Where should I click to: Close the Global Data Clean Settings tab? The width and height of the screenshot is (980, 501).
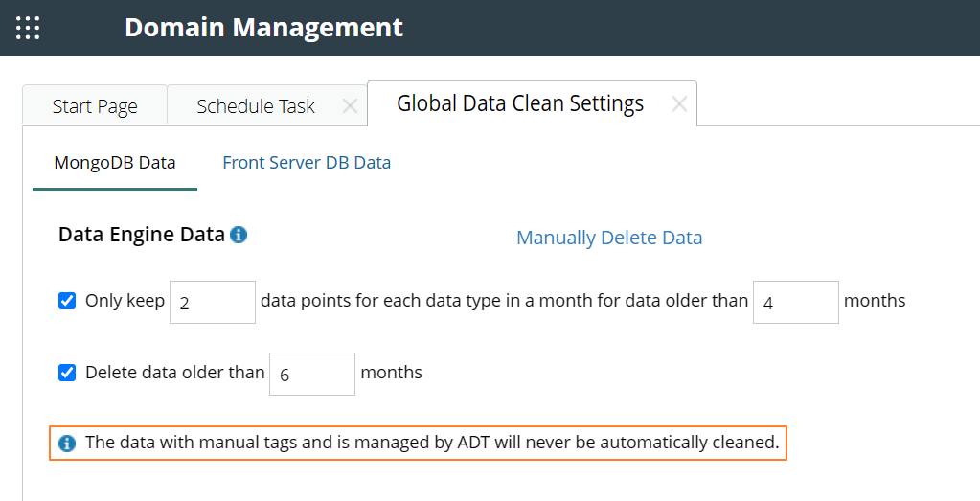pyautogui.click(x=679, y=104)
